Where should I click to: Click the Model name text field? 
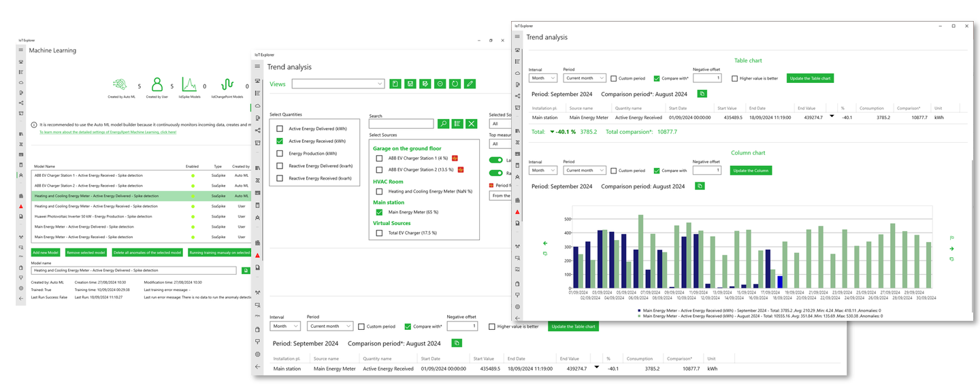coord(134,271)
